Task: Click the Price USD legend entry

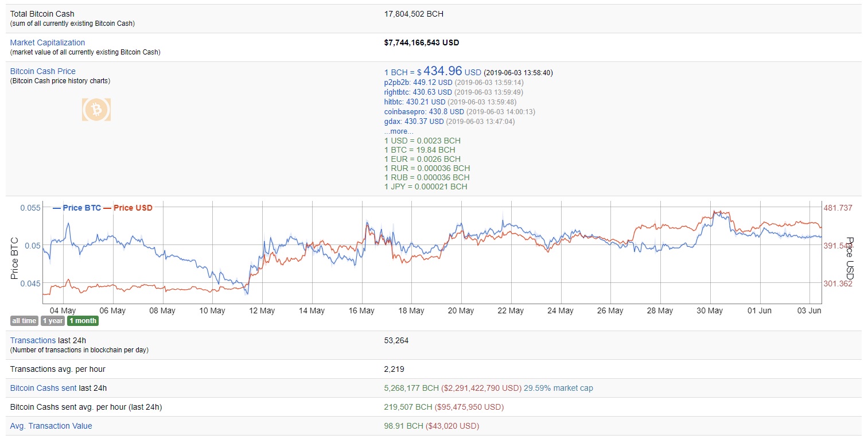Action: (128, 208)
